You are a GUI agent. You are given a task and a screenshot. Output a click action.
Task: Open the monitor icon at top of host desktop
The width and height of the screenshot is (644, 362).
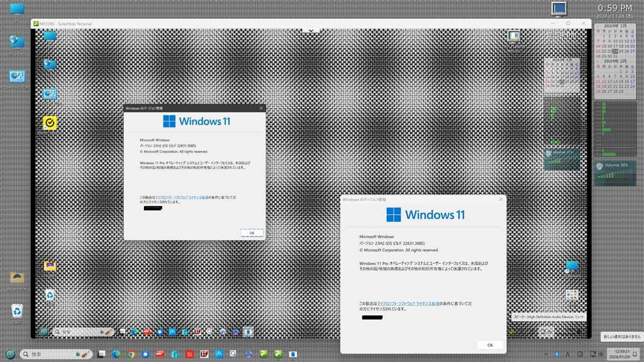(x=559, y=9)
